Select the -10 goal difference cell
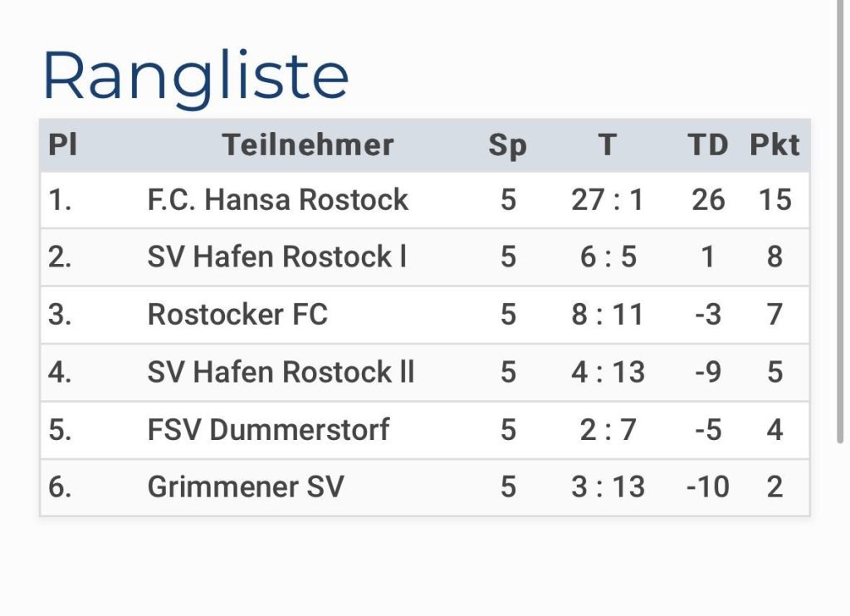 tap(708, 487)
